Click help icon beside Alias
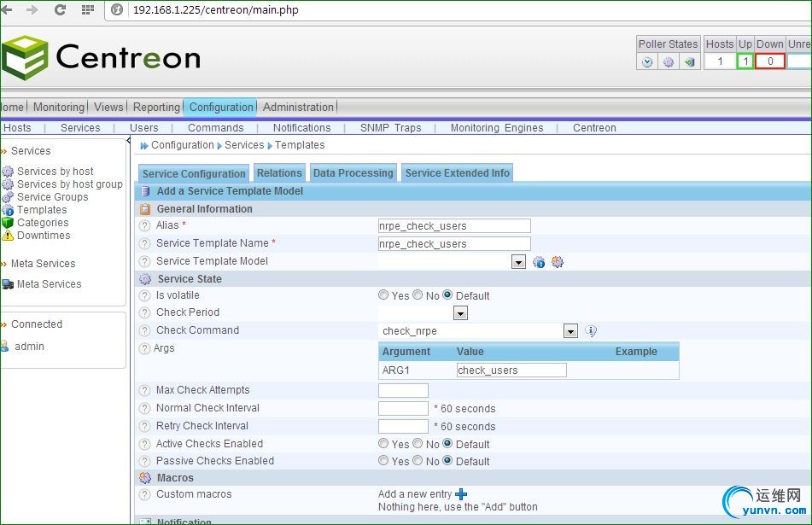This screenshot has width=812, height=525. (145, 225)
